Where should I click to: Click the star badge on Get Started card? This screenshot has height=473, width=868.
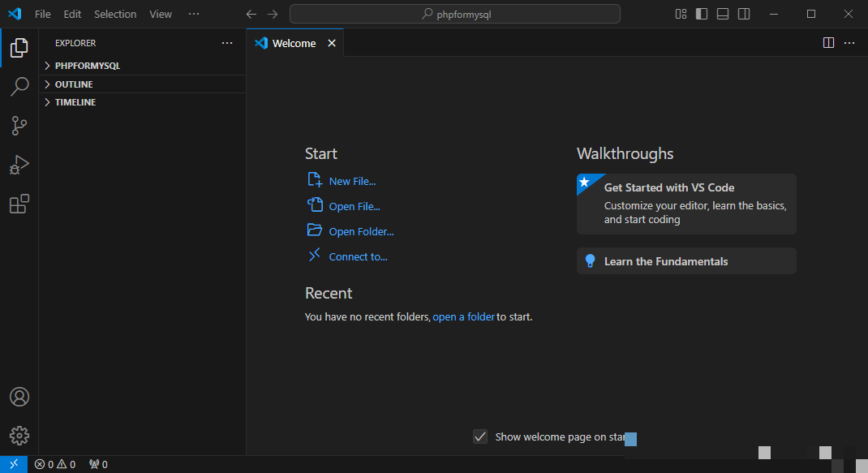585,182
